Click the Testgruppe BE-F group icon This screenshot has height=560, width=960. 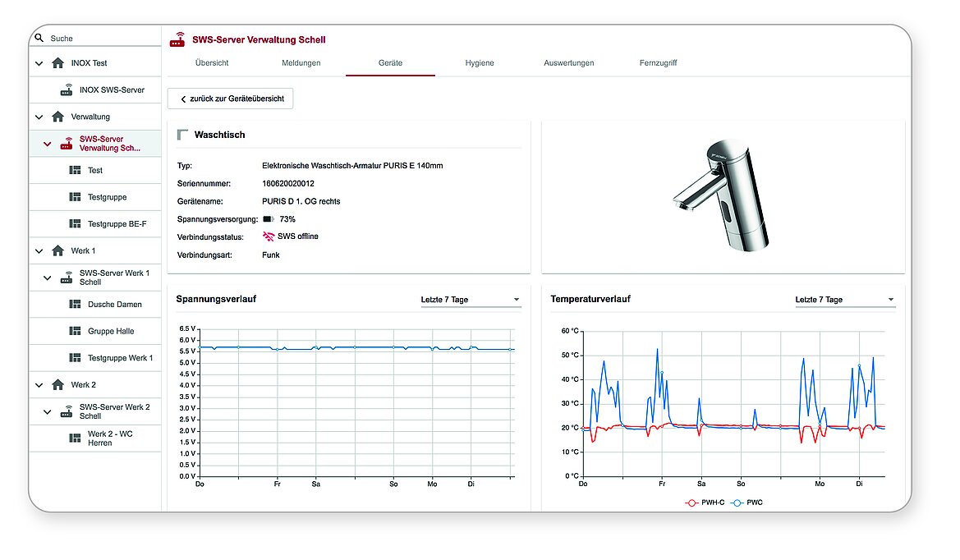(x=75, y=224)
